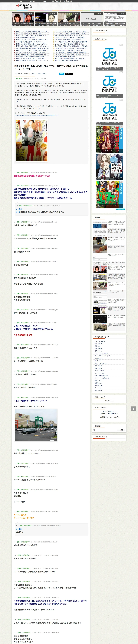Viewport: 138px width, 644px height.
Task: Click the X ポスト share button
Action: (x=69, y=74)
